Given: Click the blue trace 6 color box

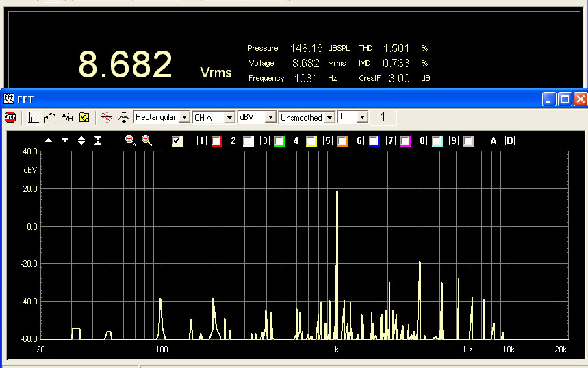Looking at the screenshot, I should 374,141.
